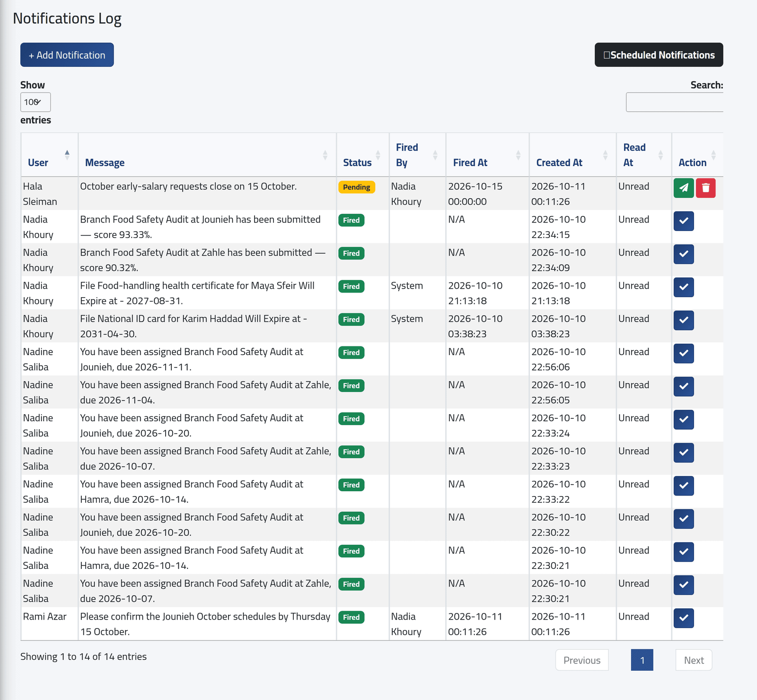Mark Rami Azar notification as read
The width and height of the screenshot is (757, 700).
(x=684, y=618)
